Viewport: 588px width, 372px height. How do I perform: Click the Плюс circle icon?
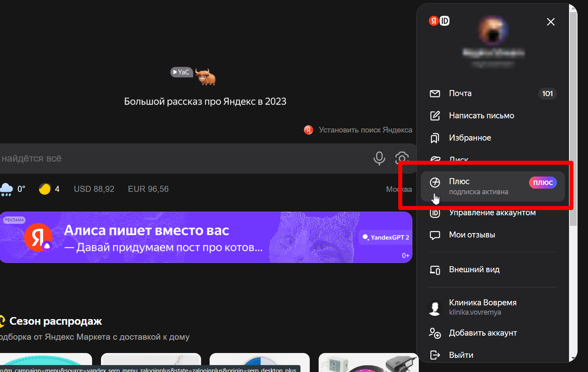click(435, 183)
